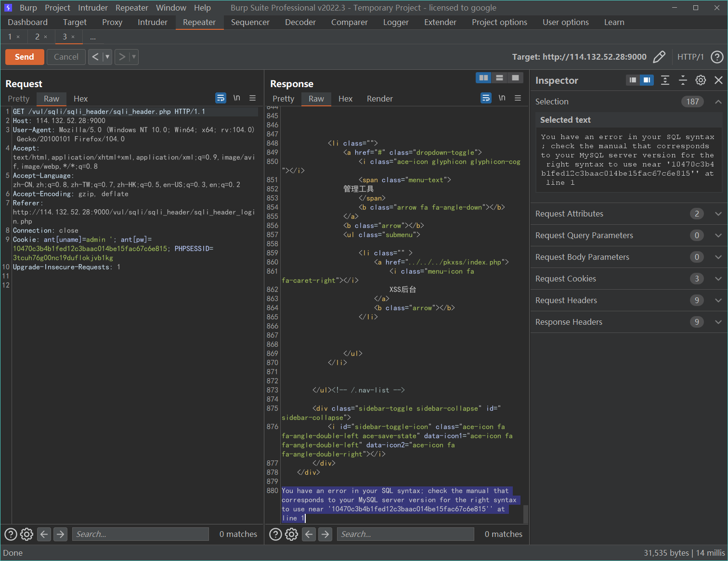Click the Cancel button
The image size is (728, 561).
click(66, 57)
